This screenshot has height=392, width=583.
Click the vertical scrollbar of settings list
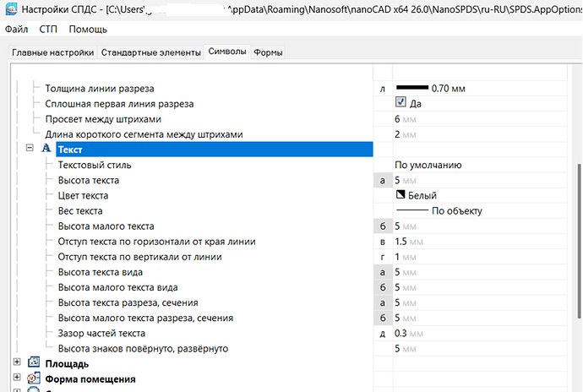point(580,241)
